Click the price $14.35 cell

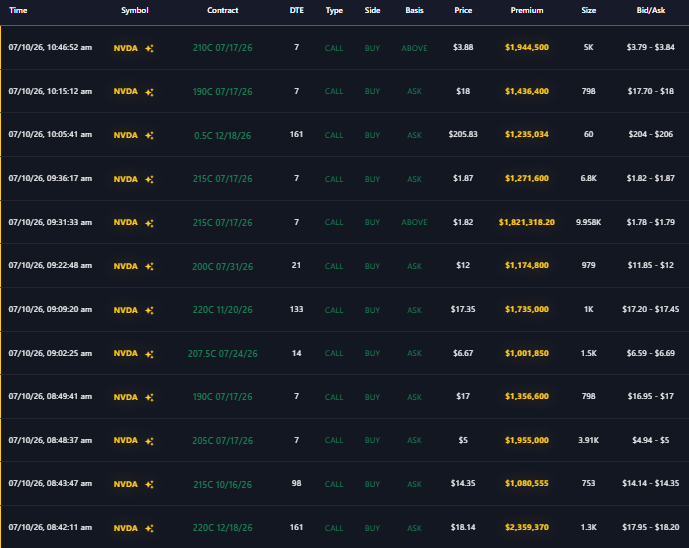coord(463,483)
